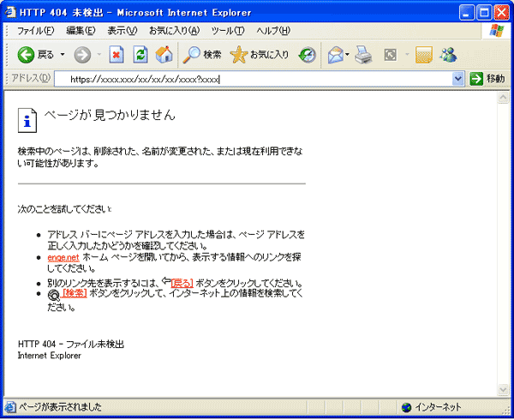The image size is (514, 420).
Task: Open the ファイル(F) menu
Action: 35,31
